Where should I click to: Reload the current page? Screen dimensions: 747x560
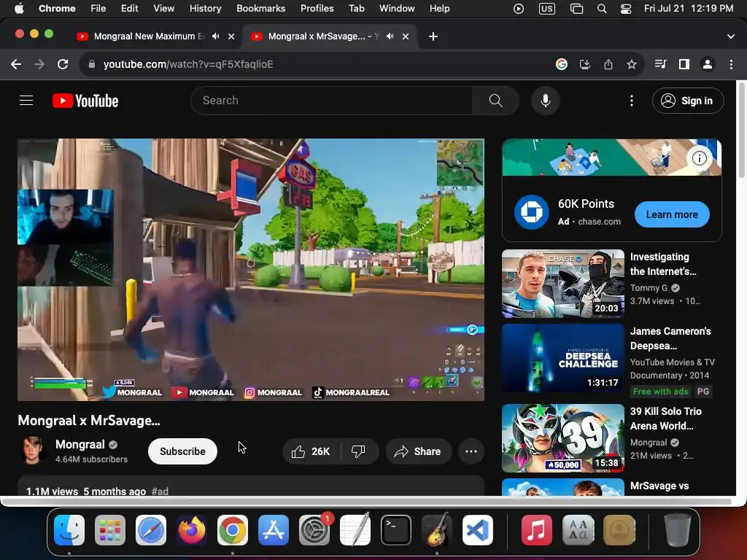(63, 64)
